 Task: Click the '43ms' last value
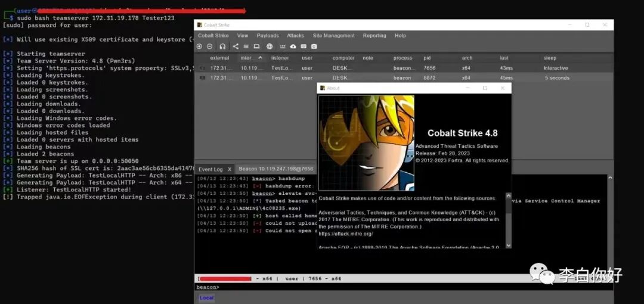click(x=506, y=68)
